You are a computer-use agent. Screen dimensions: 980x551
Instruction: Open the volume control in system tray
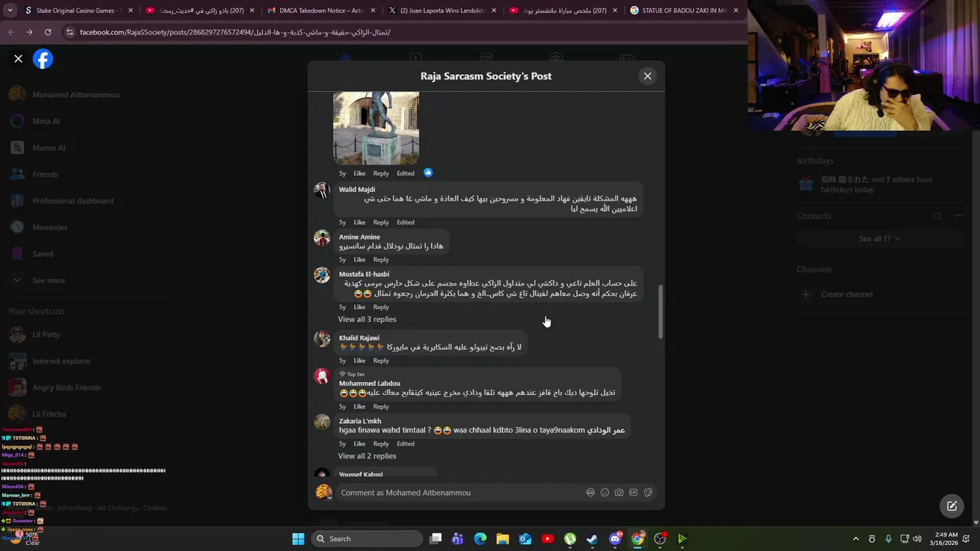pyautogui.click(x=917, y=539)
